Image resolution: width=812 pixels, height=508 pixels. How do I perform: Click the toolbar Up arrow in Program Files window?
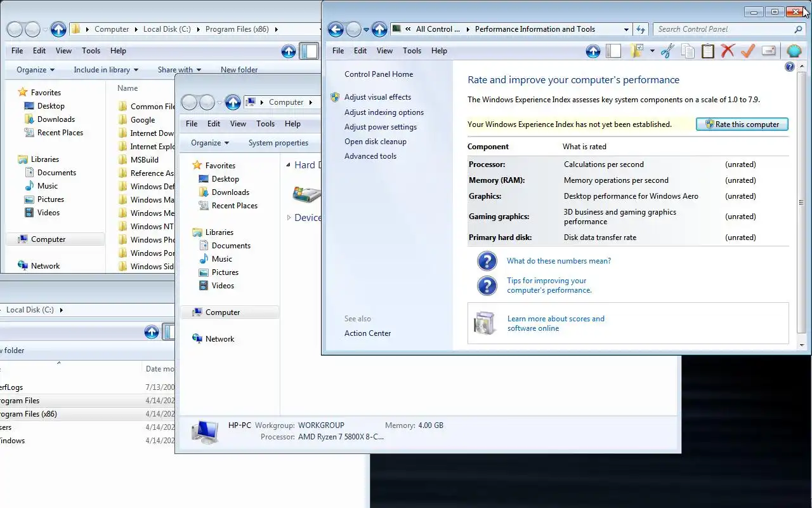click(288, 51)
